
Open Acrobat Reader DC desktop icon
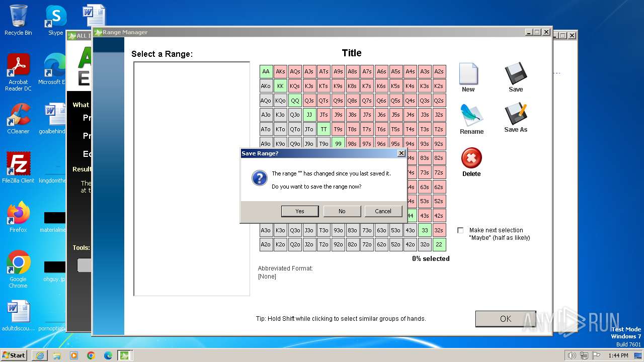coord(18,72)
